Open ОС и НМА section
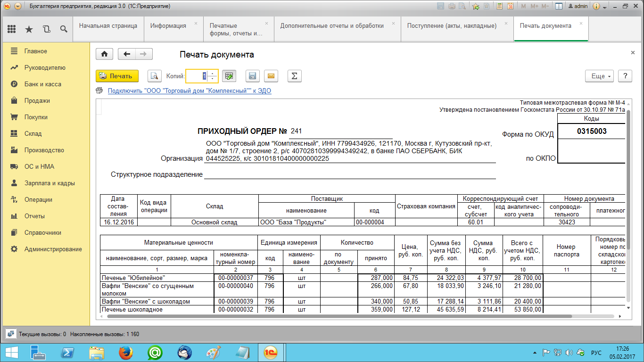This screenshot has width=644, height=362. point(46,166)
